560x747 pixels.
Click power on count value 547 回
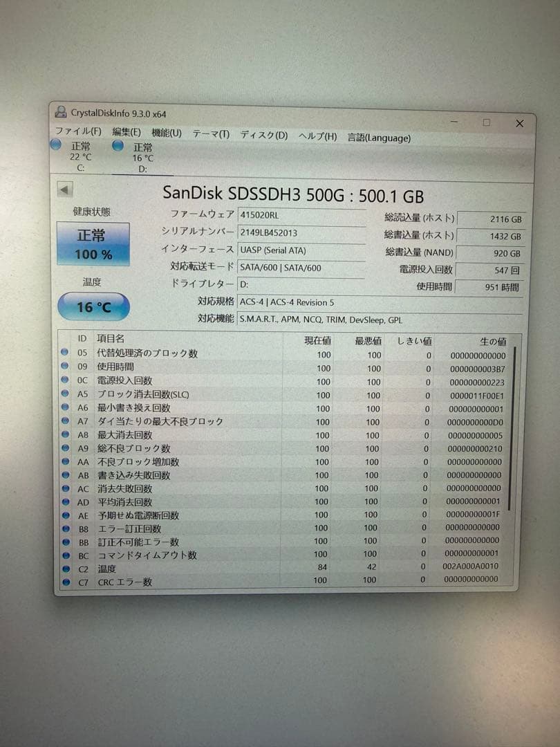pos(490,270)
